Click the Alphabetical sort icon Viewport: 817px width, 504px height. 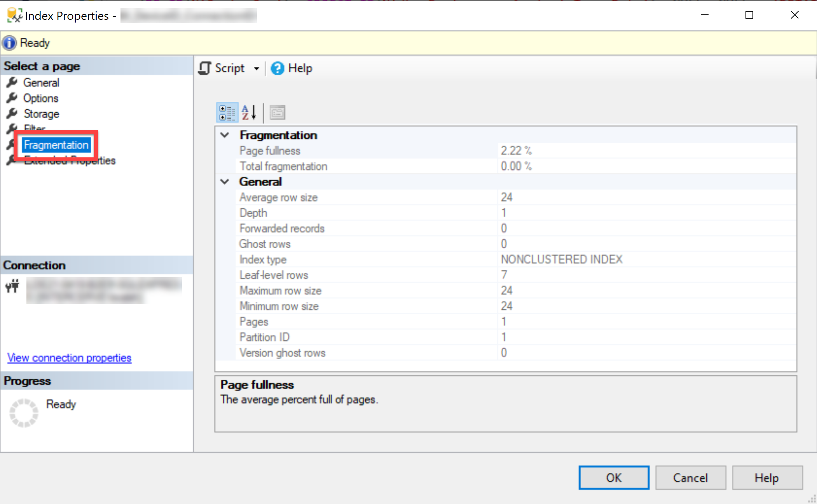tap(249, 113)
